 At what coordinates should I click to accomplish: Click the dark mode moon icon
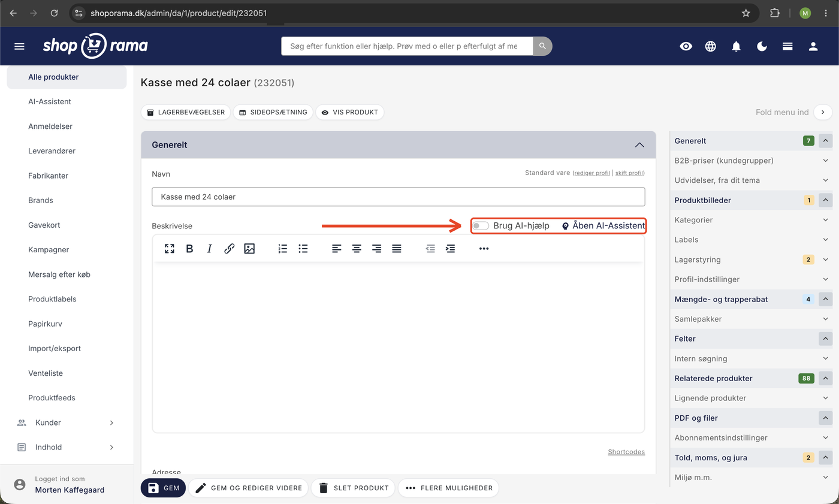(x=762, y=46)
